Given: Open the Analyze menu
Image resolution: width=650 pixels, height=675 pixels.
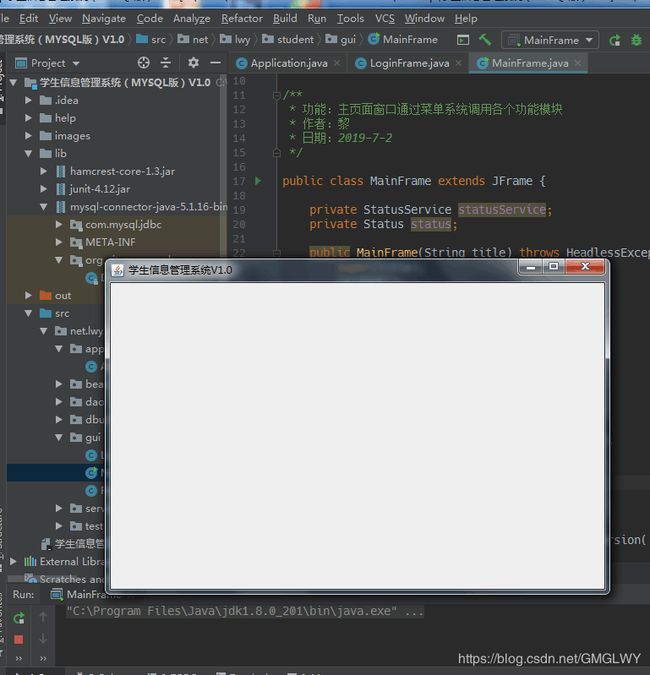Looking at the screenshot, I should coord(192,19).
